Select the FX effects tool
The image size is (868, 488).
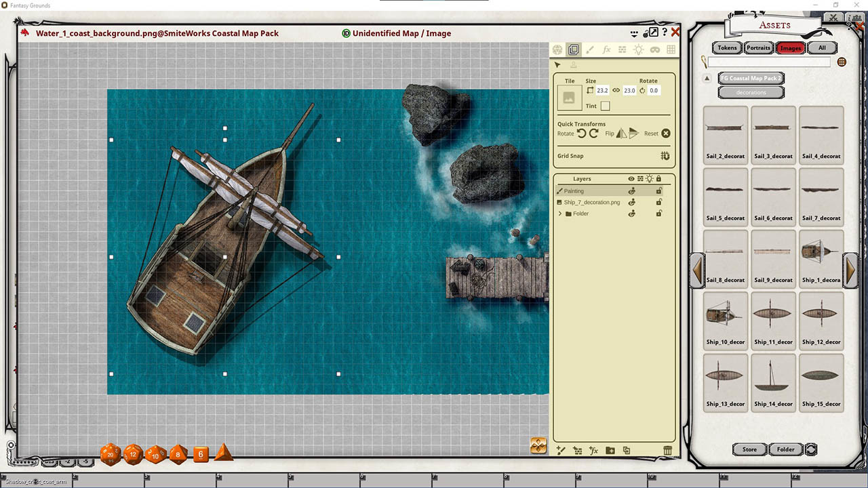[606, 49]
